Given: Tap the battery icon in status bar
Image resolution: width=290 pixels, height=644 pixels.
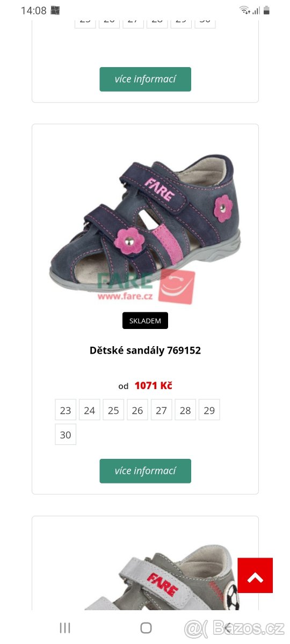Looking at the screenshot, I should [267, 10].
